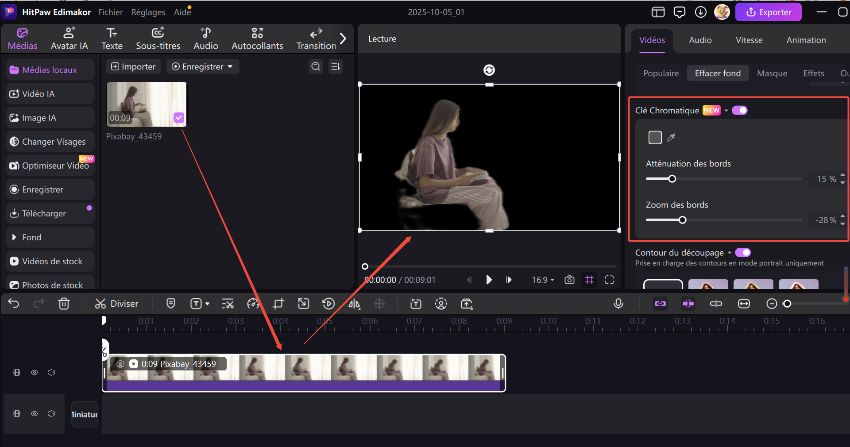Click the Exporter button
This screenshot has width=850, height=447.
coord(768,12)
